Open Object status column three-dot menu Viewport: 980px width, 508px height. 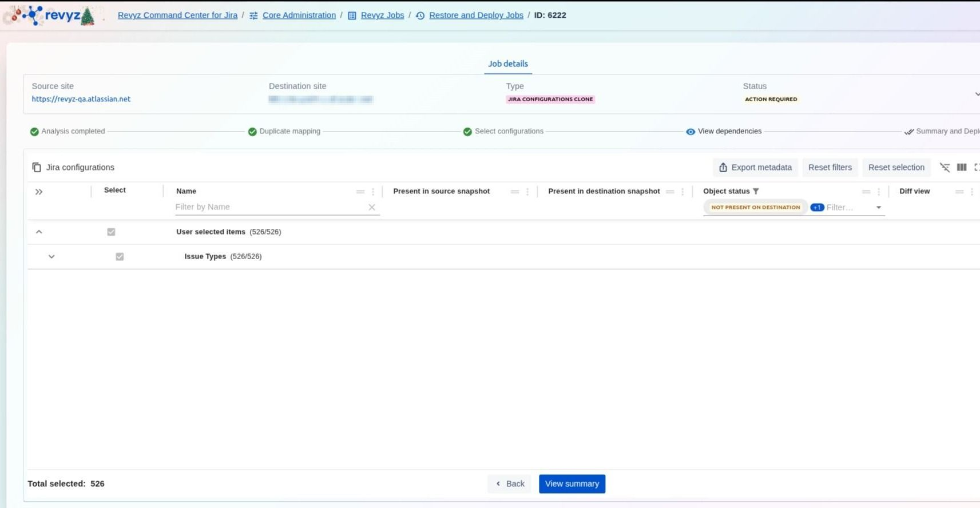879,192
